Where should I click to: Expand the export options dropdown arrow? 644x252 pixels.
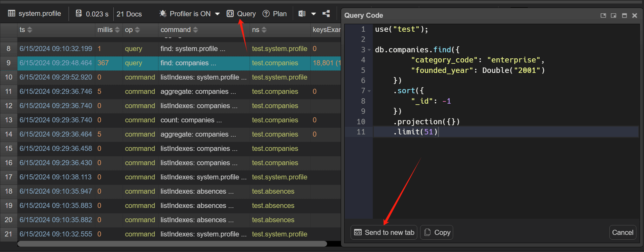coord(313,14)
